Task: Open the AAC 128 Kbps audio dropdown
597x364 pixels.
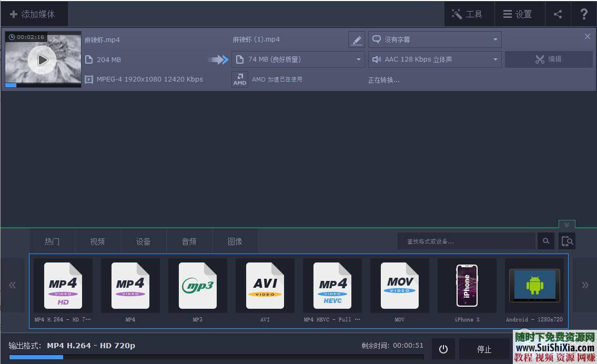Action: (x=434, y=59)
